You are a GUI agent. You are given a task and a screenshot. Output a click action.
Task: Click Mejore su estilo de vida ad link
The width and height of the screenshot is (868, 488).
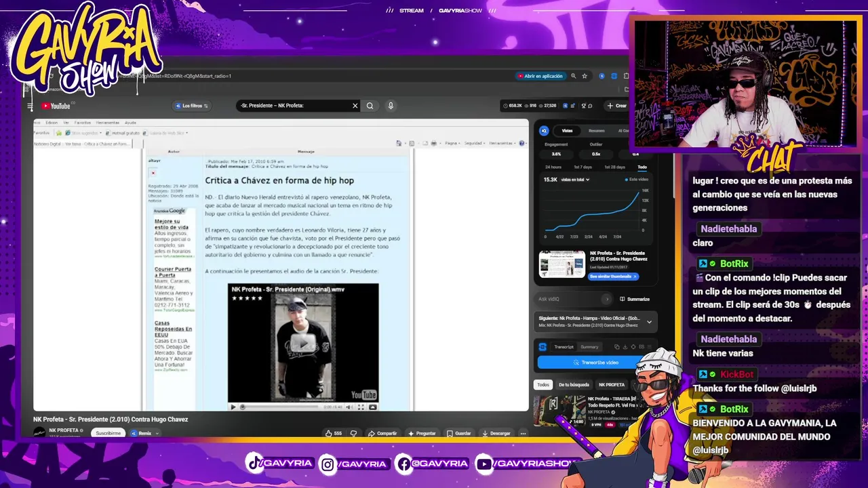click(172, 224)
